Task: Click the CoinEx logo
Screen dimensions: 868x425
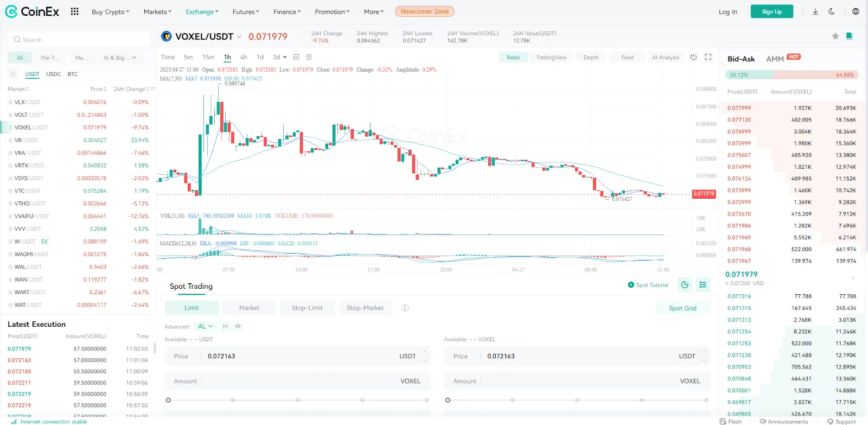Action: tap(32, 11)
